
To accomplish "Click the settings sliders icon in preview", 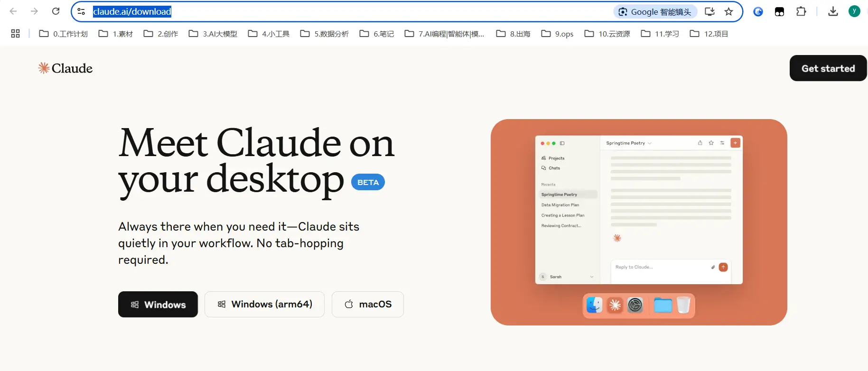I will (722, 143).
